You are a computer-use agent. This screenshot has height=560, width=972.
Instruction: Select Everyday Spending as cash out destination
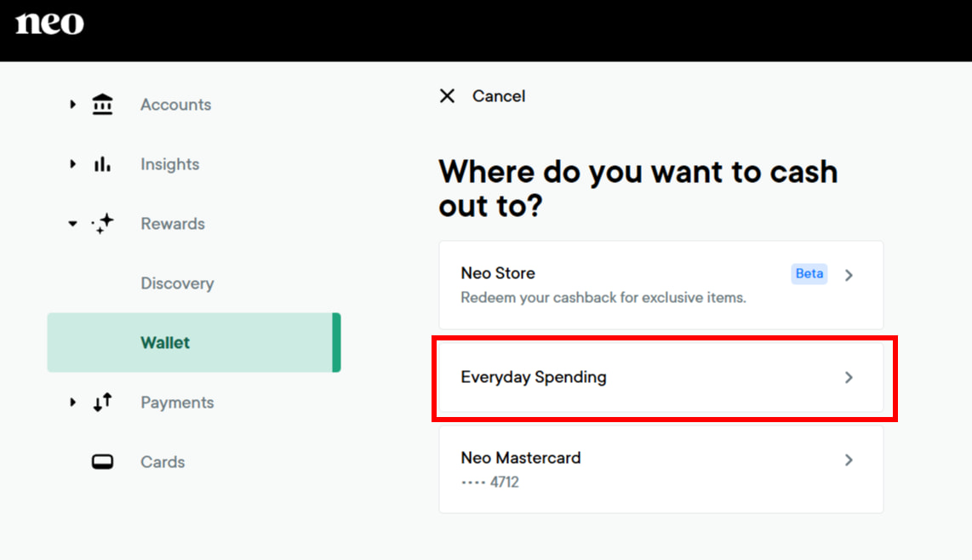661,377
